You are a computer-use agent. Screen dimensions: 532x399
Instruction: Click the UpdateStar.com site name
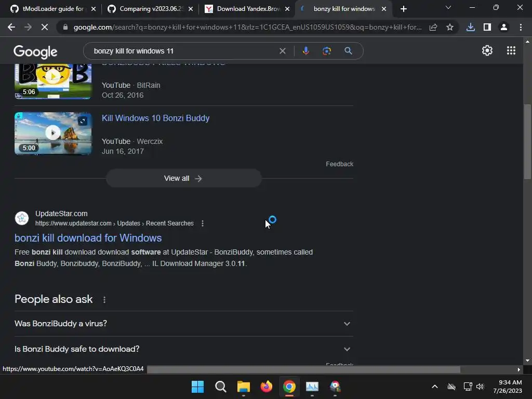[61, 214]
